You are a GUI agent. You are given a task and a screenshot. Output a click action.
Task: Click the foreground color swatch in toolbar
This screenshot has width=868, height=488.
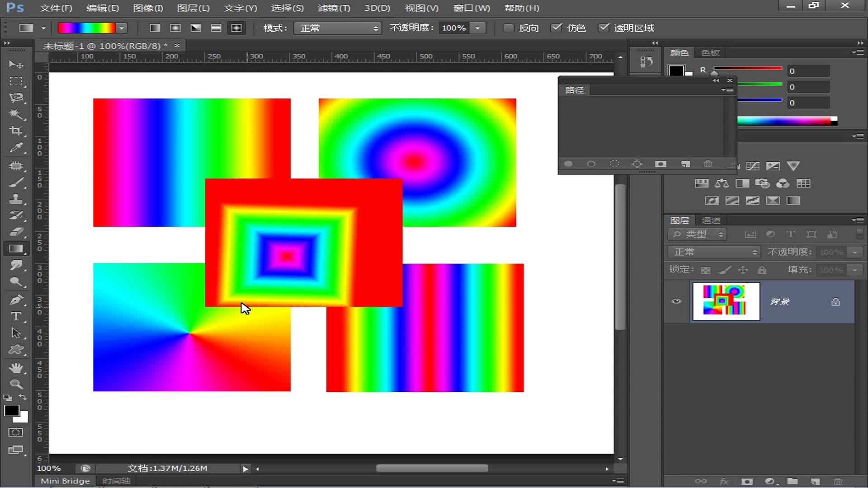11,410
